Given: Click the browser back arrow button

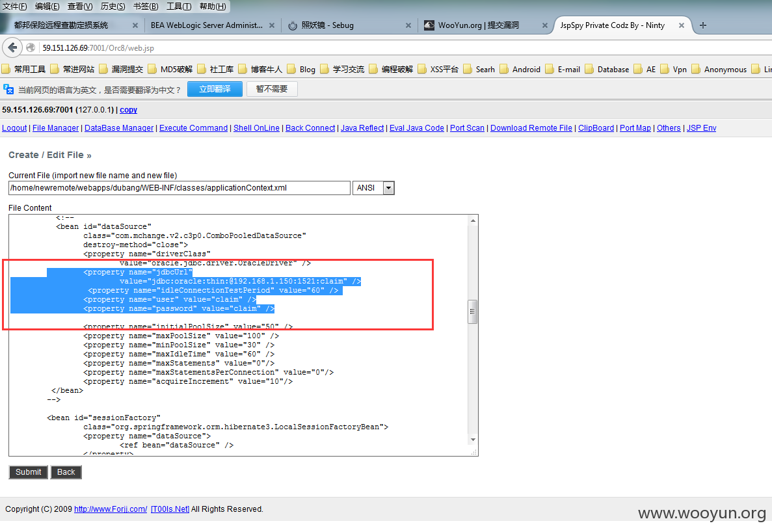Looking at the screenshot, I should [x=12, y=47].
